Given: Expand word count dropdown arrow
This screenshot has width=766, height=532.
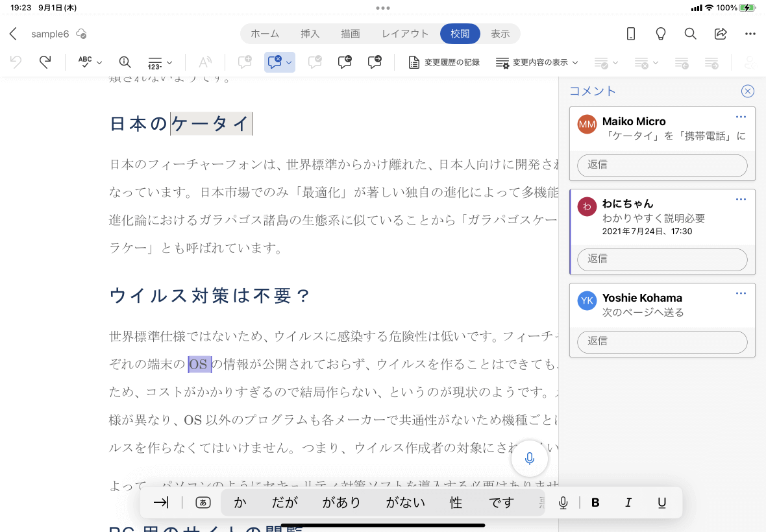Looking at the screenshot, I should (x=169, y=63).
